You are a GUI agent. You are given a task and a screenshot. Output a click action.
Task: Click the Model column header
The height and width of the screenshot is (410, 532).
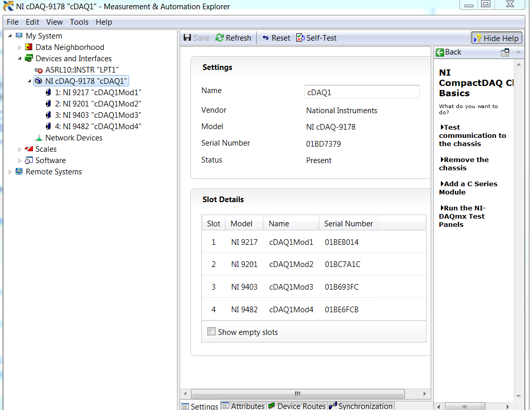244,223
